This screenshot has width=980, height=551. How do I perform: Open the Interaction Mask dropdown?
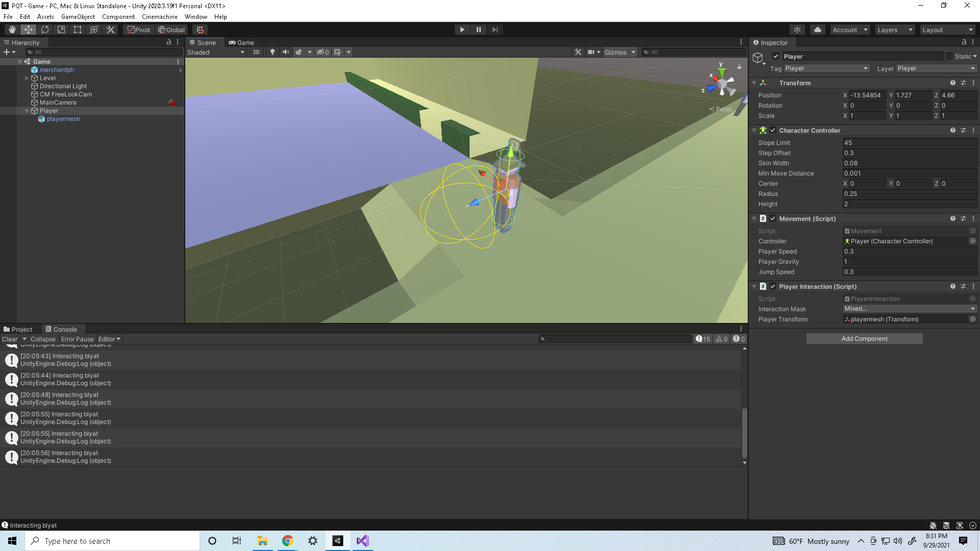(x=910, y=309)
